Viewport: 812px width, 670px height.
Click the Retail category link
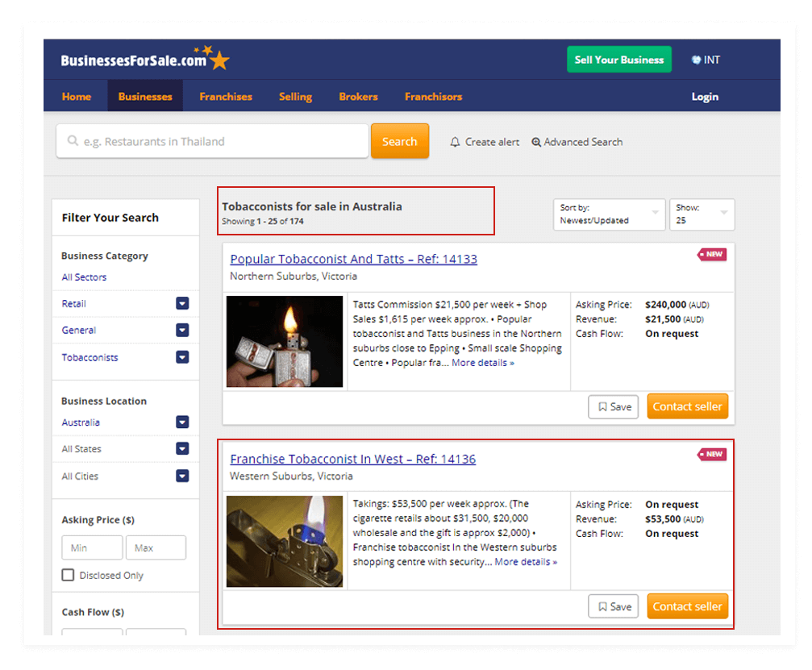pos(73,303)
